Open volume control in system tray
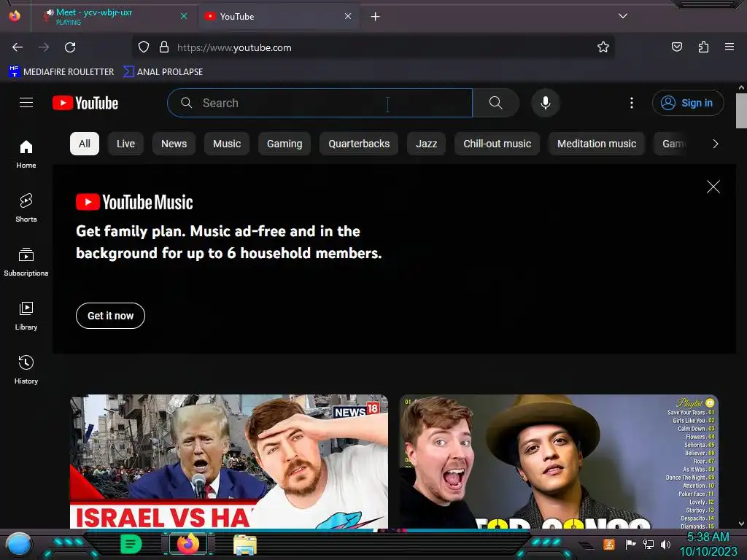This screenshot has width=747, height=560. coord(665,544)
